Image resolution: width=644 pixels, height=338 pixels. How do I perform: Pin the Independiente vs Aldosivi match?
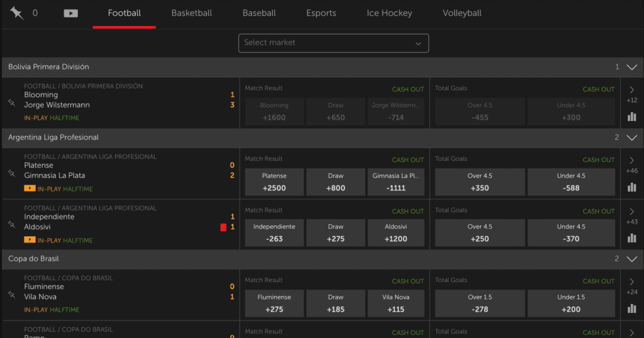pyautogui.click(x=11, y=224)
